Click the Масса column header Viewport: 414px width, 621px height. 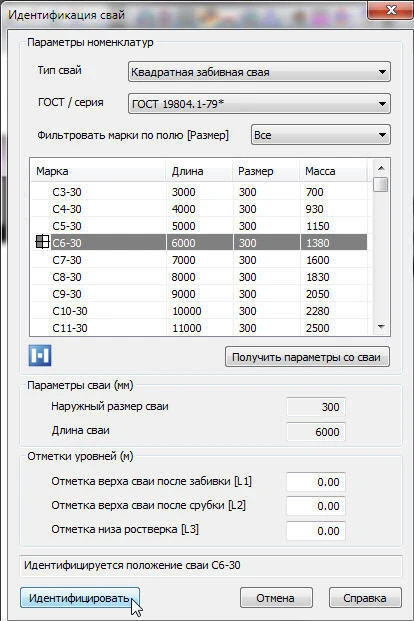click(x=334, y=171)
